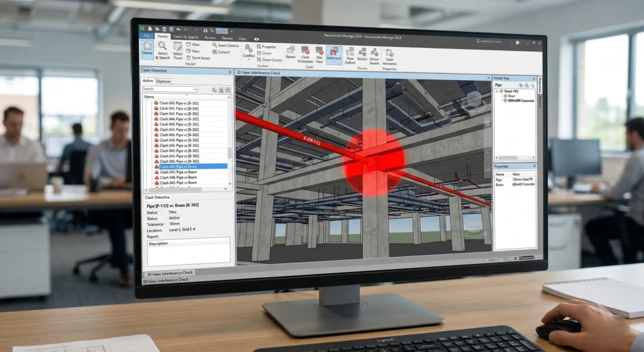Click the 3D View: Interference Check bottom tab

pyautogui.click(x=170, y=273)
